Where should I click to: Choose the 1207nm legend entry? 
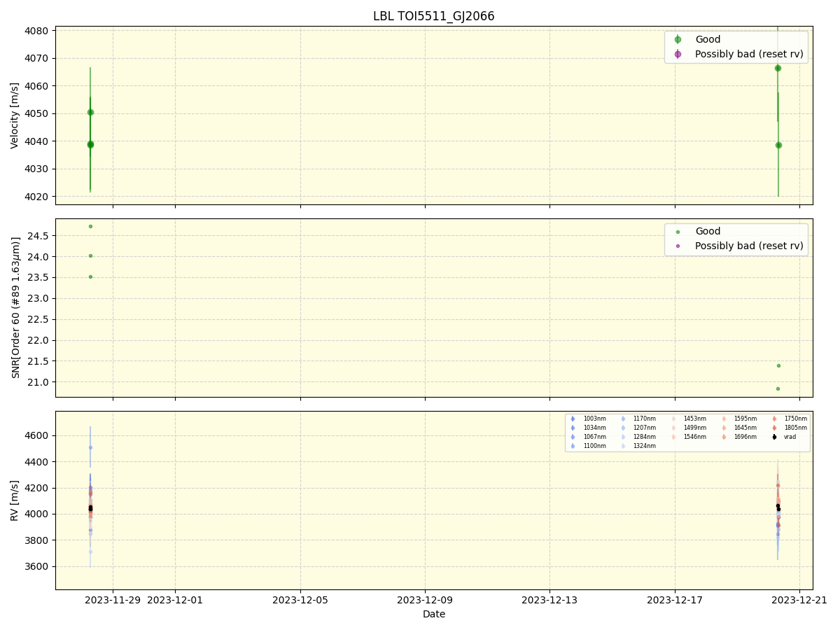pos(638,428)
